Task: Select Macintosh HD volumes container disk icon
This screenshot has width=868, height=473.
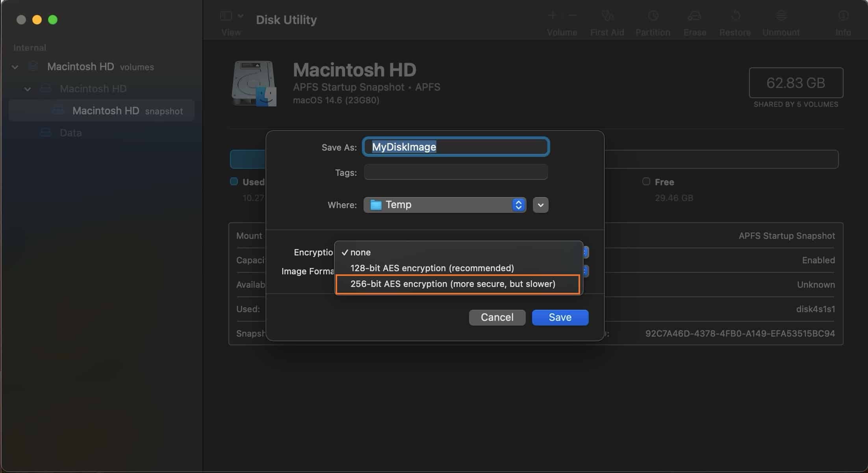Action: [33, 66]
